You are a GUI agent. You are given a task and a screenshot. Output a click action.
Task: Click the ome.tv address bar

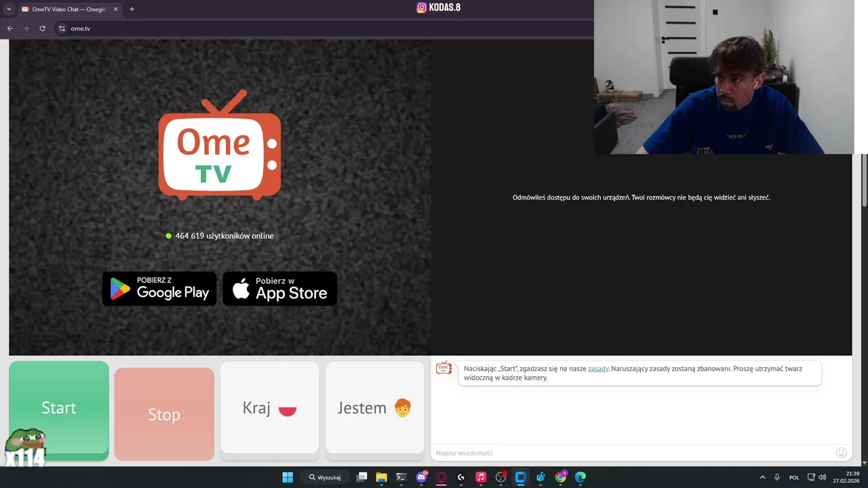pos(325,28)
